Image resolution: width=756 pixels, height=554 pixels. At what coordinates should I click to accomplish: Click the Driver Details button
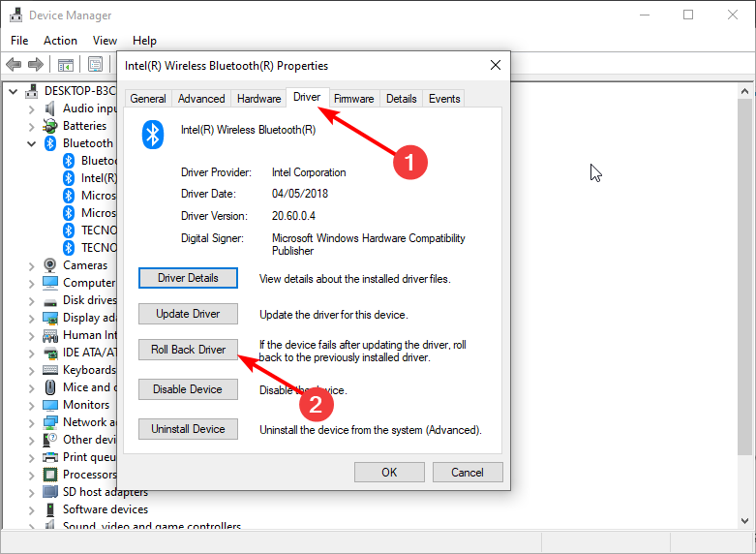coord(188,278)
